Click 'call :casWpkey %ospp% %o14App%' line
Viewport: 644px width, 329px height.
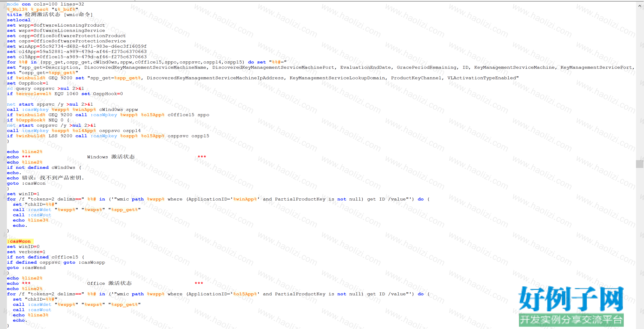(x=74, y=131)
